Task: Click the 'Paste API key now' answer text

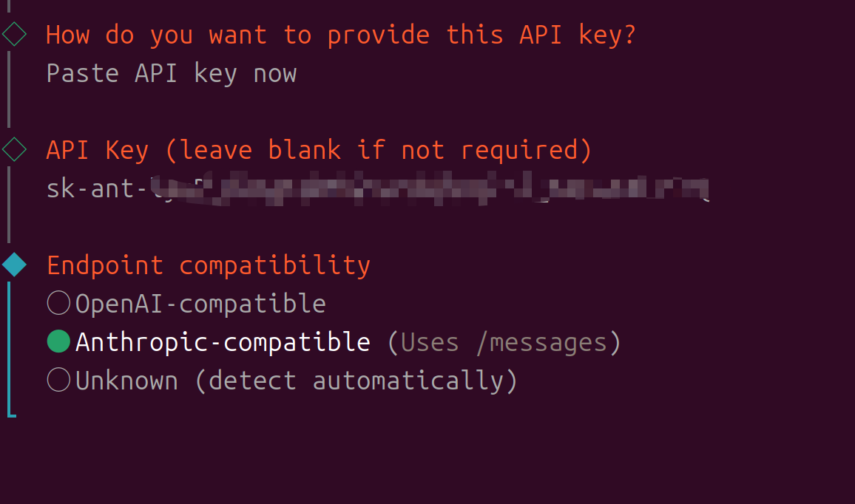Action: (x=171, y=72)
